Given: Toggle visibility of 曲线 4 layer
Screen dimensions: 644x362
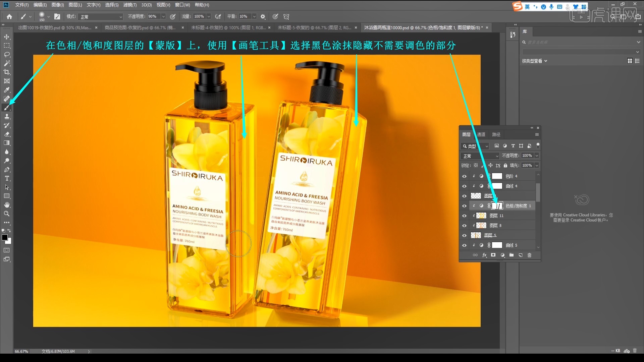Looking at the screenshot, I should pyautogui.click(x=465, y=186).
